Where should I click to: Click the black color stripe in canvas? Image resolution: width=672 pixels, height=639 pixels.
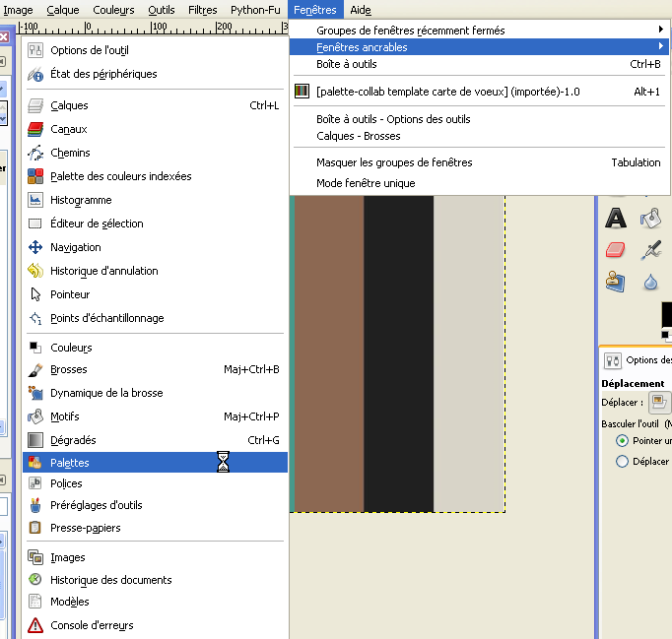399,353
